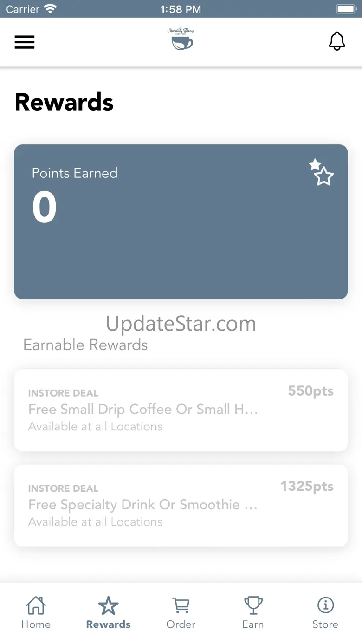This screenshot has width=362, height=644.
Task: Switch to the Order tab label
Action: (181, 624)
